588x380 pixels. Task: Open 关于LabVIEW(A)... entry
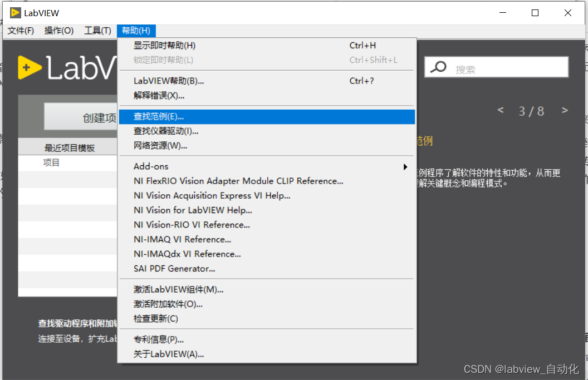pos(267,354)
